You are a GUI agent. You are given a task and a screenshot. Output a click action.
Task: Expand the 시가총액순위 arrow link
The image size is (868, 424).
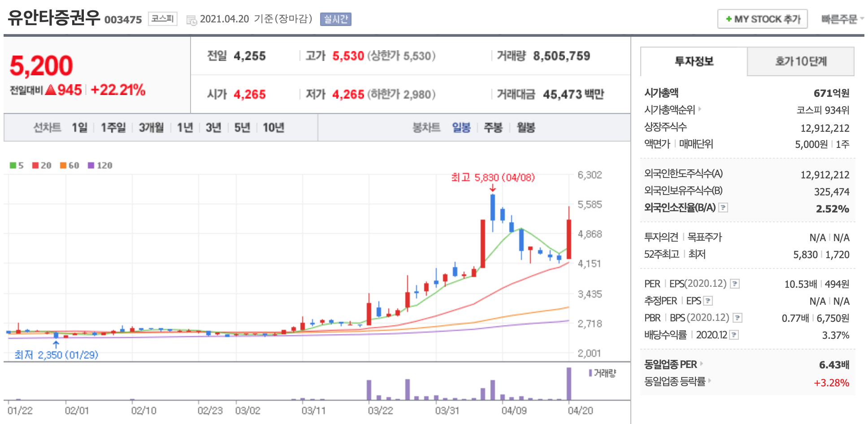pyautogui.click(x=700, y=109)
